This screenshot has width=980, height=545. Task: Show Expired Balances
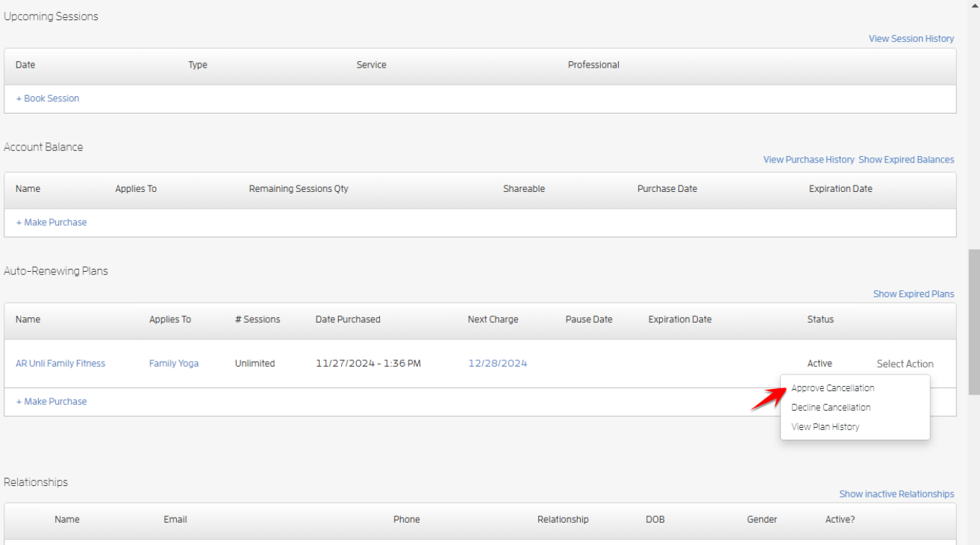(906, 160)
